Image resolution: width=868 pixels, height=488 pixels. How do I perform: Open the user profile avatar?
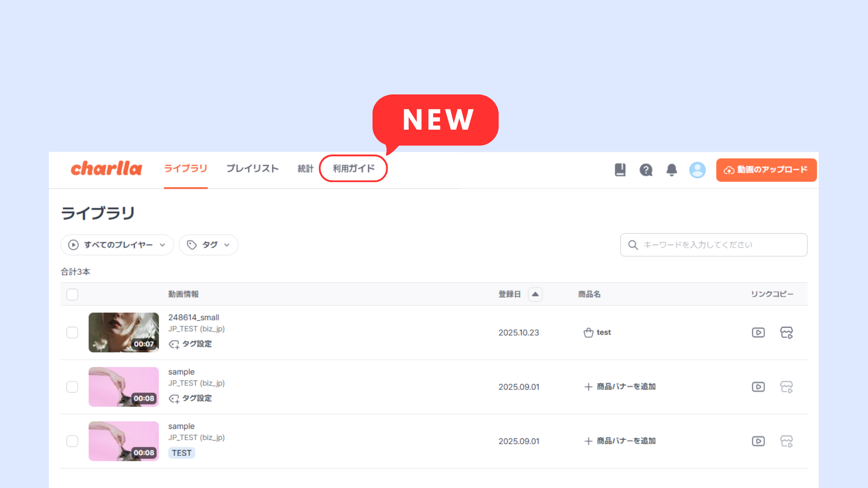pos(697,170)
